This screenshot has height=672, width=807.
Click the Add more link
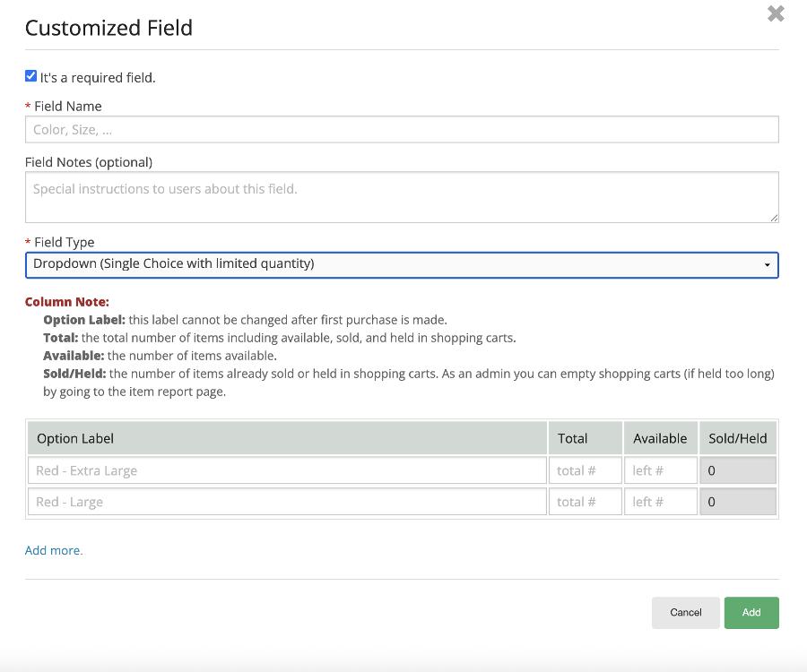pyautogui.click(x=54, y=550)
